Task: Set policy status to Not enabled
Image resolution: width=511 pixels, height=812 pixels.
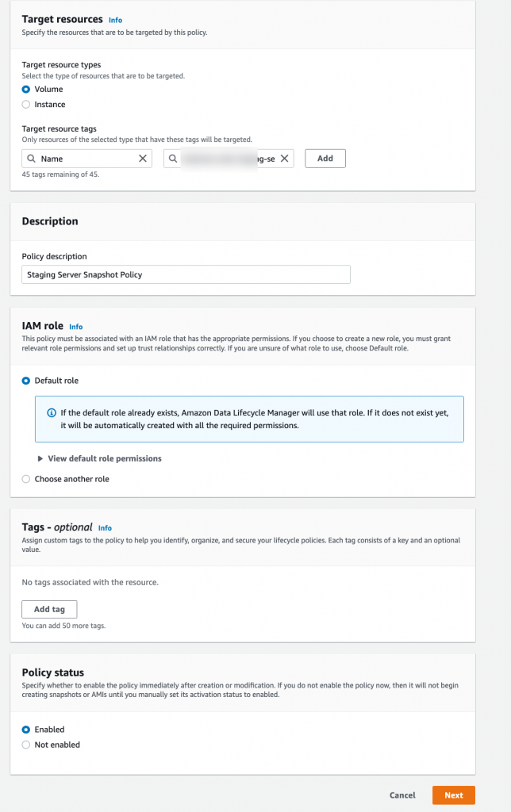Action: 25,745
